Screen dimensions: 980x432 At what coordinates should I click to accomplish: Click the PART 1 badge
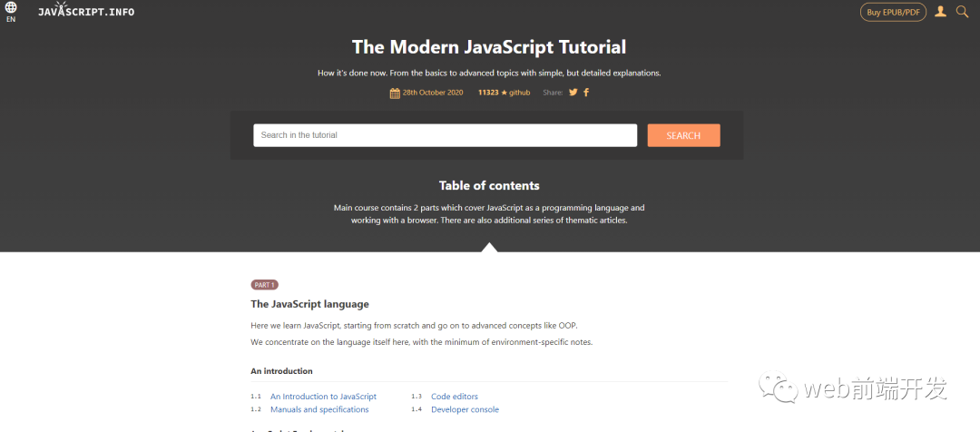(x=264, y=285)
